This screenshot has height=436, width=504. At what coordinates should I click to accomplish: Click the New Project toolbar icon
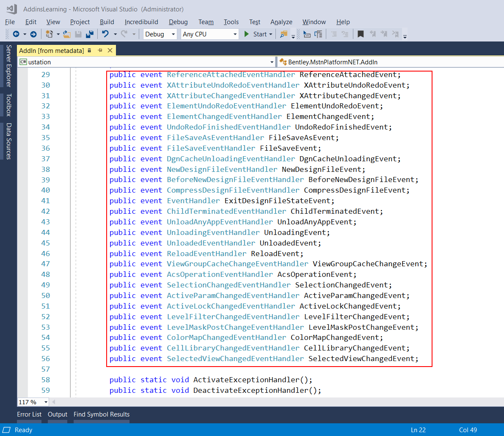49,34
